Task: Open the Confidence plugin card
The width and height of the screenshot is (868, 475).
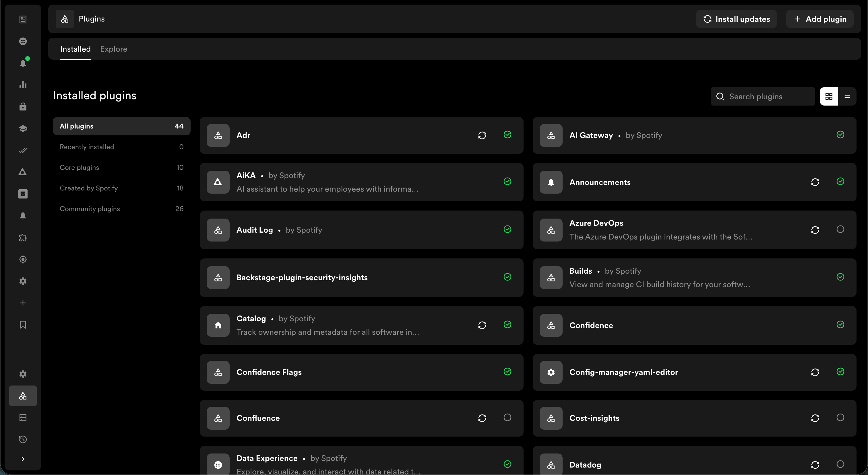Action: click(694, 325)
